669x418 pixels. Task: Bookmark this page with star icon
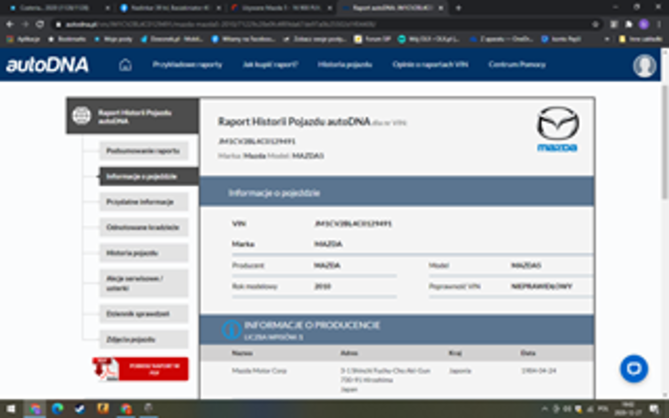[596, 24]
